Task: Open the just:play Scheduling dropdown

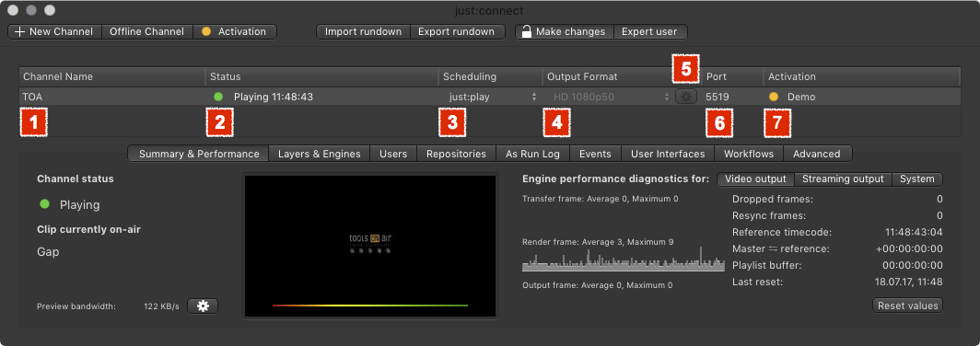Action: (x=492, y=97)
